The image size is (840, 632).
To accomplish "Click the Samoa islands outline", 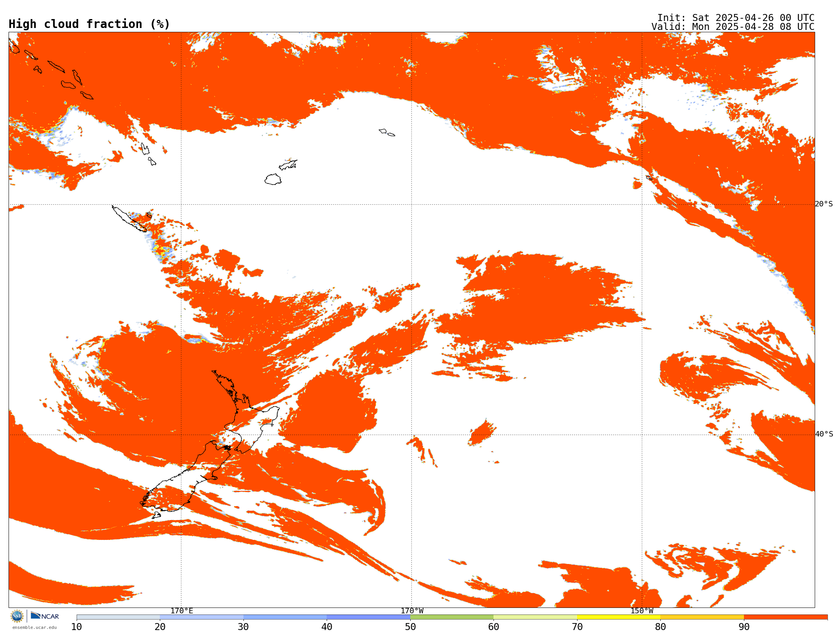I will click(x=387, y=133).
